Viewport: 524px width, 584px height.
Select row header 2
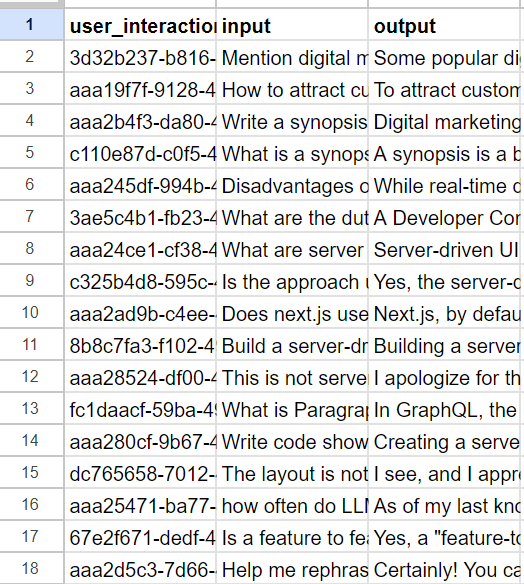[x=32, y=57]
